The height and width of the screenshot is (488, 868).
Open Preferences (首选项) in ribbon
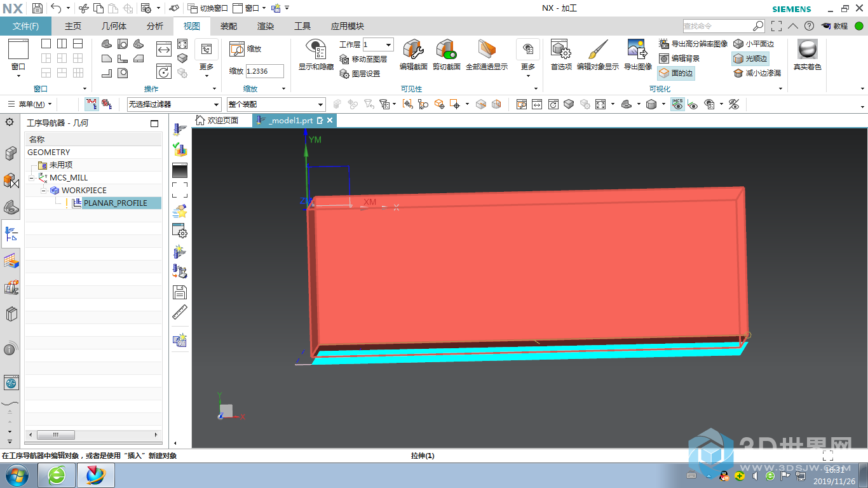(x=560, y=55)
